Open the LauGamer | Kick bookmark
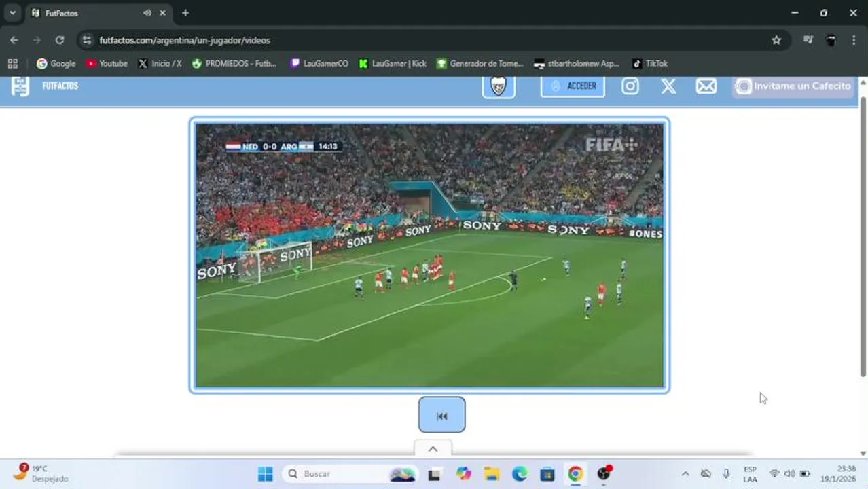 393,63
